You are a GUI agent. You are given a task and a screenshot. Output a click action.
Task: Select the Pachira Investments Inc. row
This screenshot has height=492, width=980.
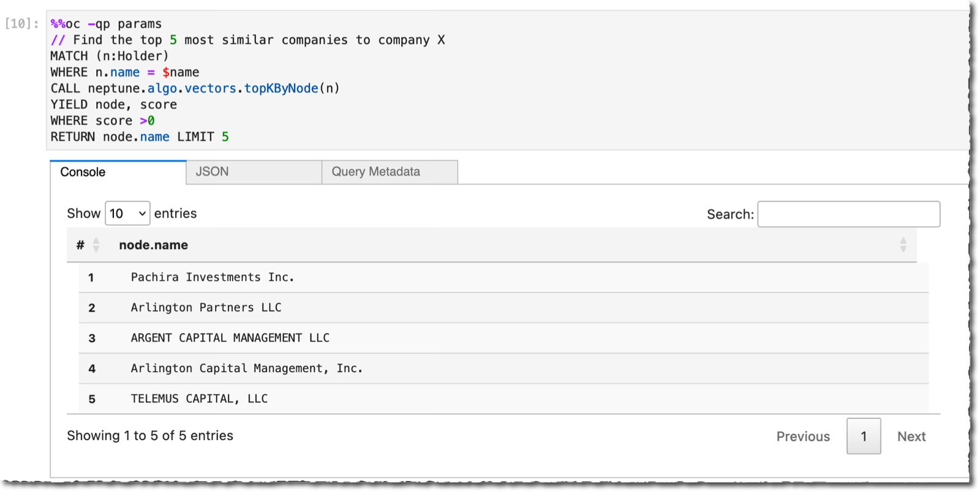coord(503,277)
